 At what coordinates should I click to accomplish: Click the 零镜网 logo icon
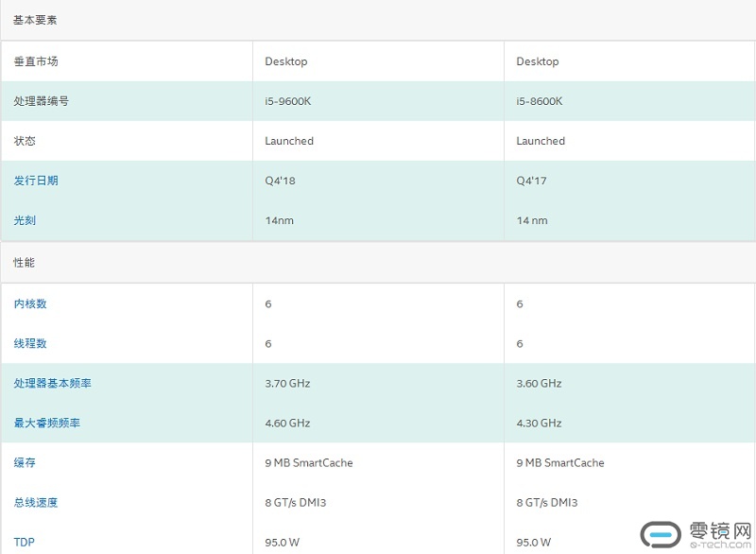[661, 533]
